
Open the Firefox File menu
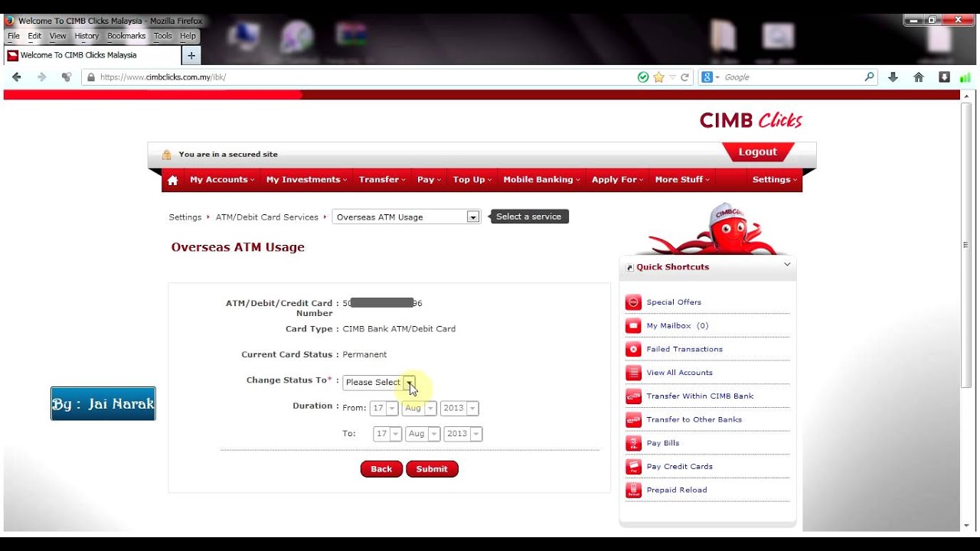tap(14, 36)
